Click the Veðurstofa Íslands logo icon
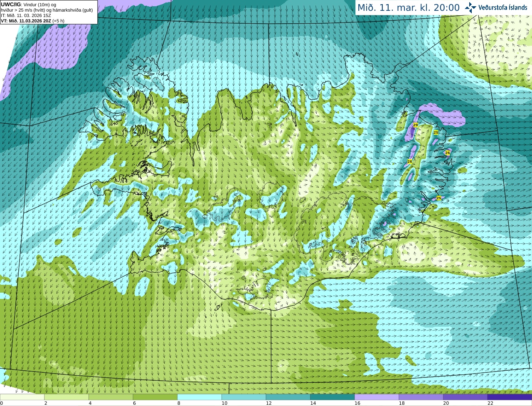This screenshot has height=406, width=532. [x=470, y=7]
